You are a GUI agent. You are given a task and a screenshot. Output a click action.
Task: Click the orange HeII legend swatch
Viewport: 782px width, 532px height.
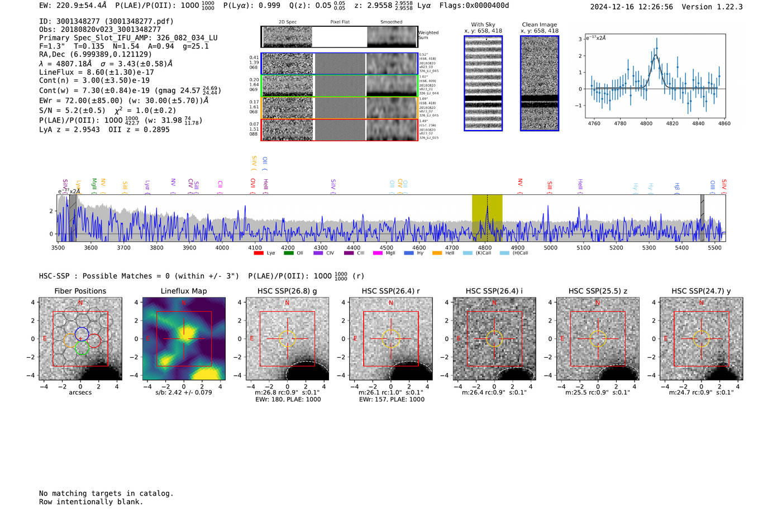point(437,253)
